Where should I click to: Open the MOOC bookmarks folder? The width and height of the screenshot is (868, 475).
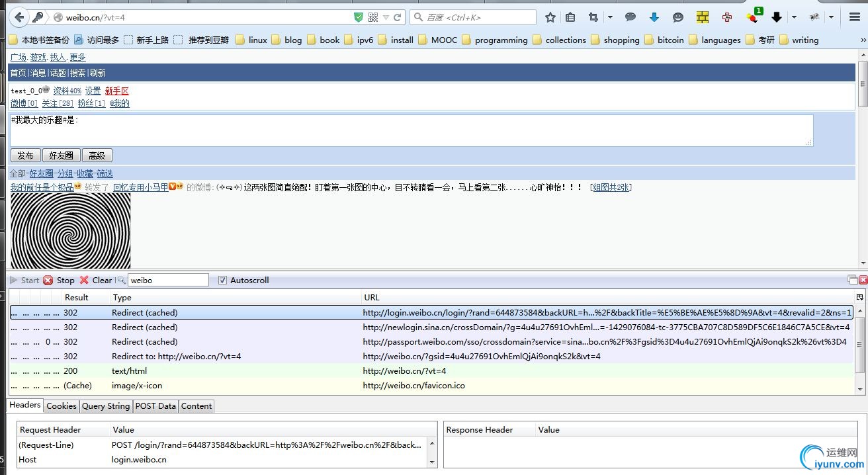[x=438, y=40]
